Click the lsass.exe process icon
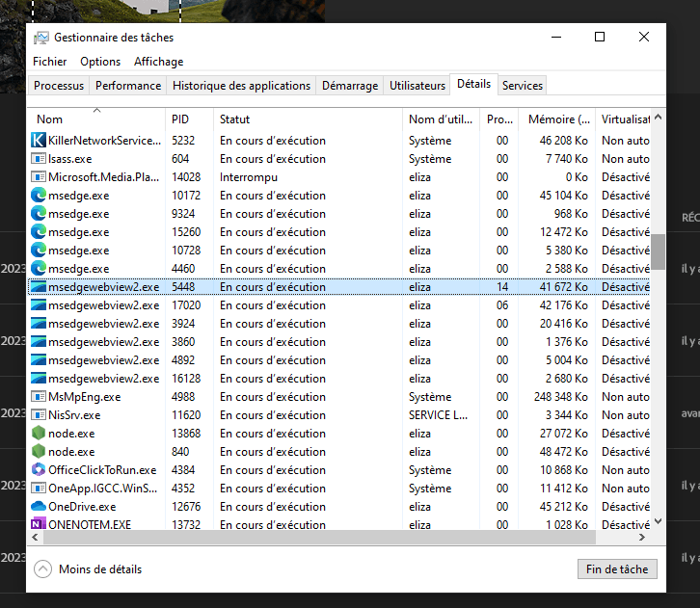The height and width of the screenshot is (608, 700). pos(39,158)
